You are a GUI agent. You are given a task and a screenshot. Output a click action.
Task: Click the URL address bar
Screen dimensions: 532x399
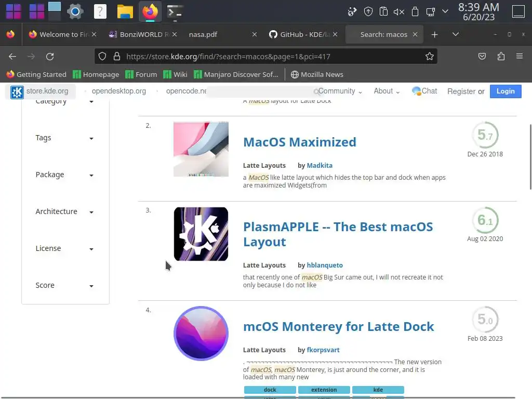click(x=265, y=56)
